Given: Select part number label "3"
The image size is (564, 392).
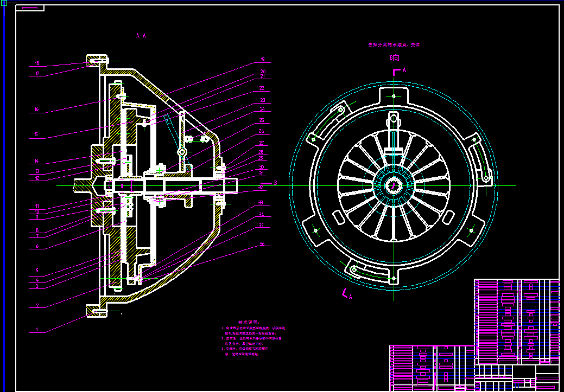Looking at the screenshot, I should click(x=37, y=286).
